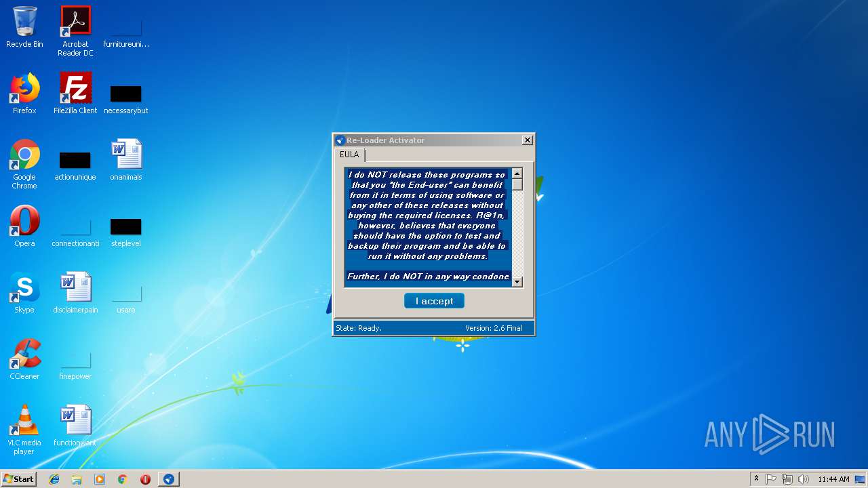
Task: Click the EULA scrollbar up arrow
Action: [517, 174]
